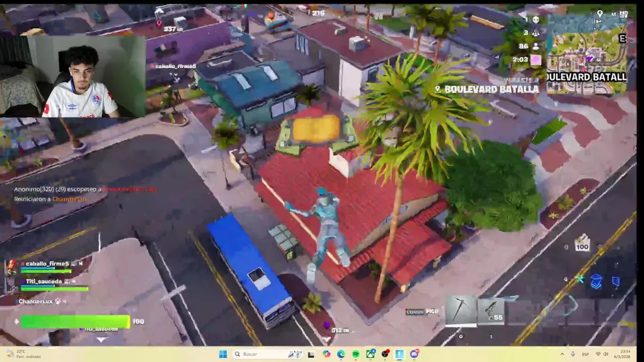Image resolution: width=644 pixels, height=362 pixels.
Task: Click the players remaining icon showing 86
Action: (x=536, y=46)
